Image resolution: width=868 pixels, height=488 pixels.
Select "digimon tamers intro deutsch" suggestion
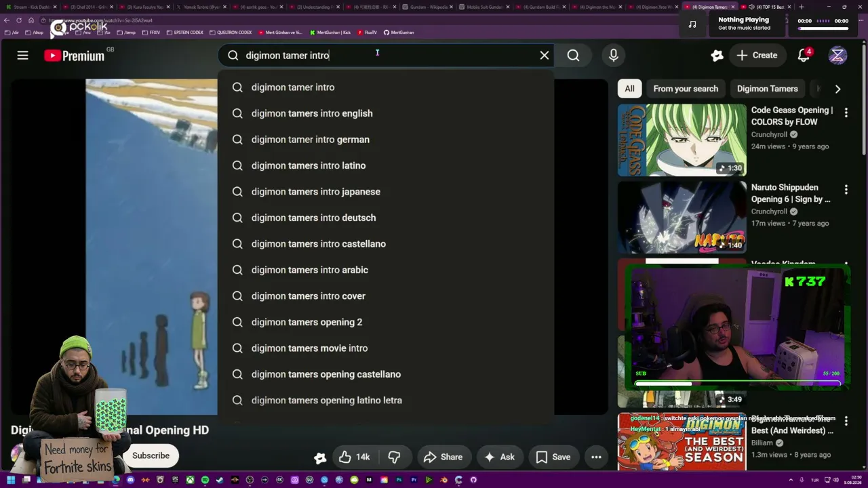coord(386,218)
